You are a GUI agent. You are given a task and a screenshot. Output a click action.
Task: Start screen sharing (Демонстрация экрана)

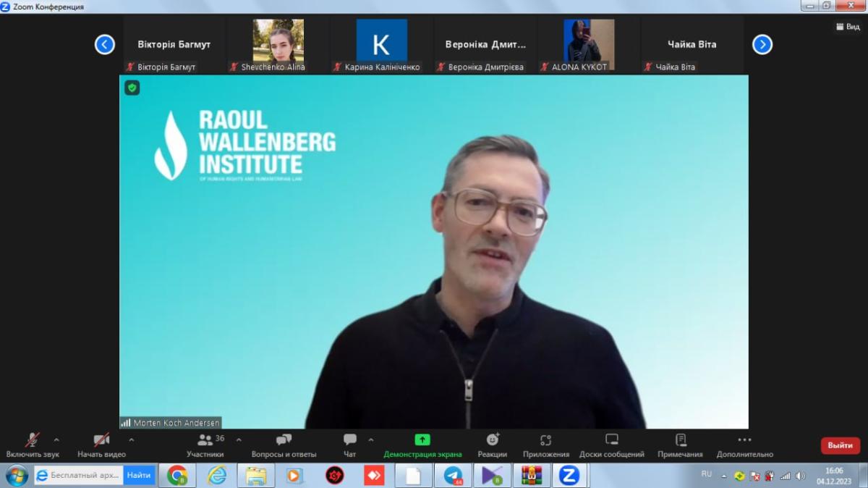pyautogui.click(x=422, y=440)
